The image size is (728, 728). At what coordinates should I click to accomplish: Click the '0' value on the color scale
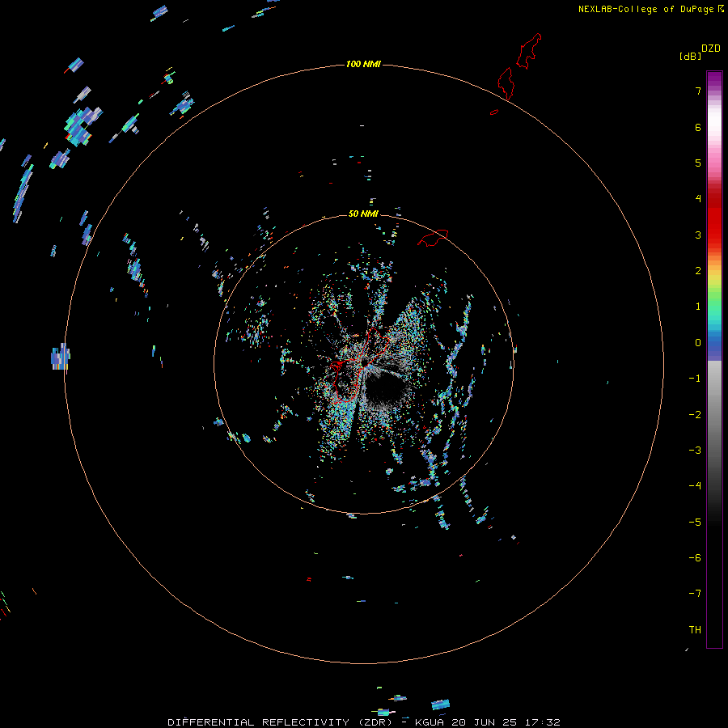698,343
